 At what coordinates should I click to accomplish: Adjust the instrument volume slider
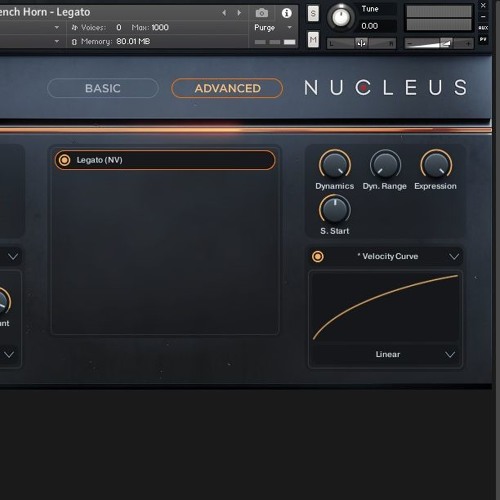[x=439, y=43]
